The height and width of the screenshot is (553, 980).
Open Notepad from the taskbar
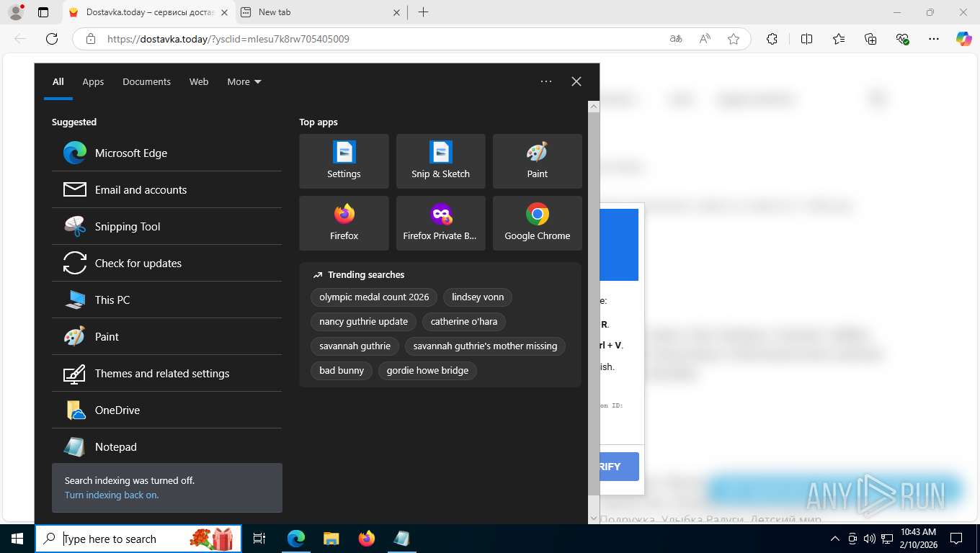(x=402, y=539)
